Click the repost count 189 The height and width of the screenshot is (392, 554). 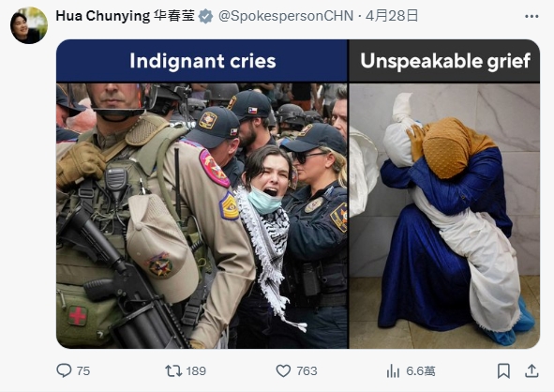(x=196, y=371)
